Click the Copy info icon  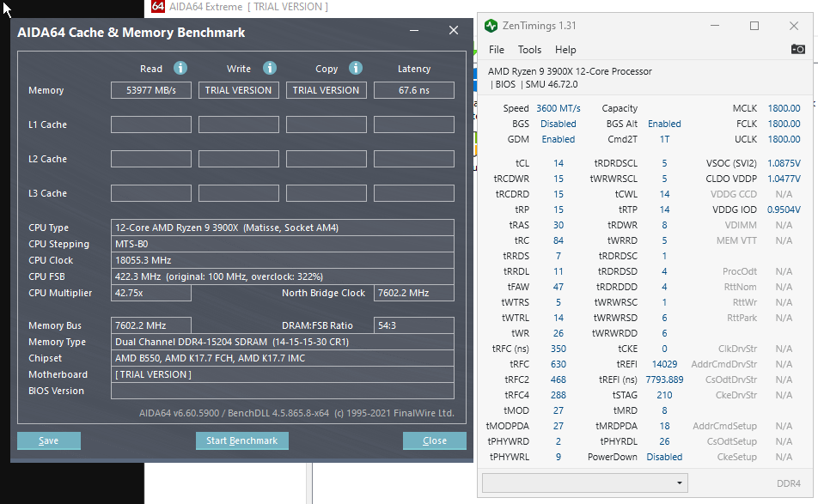coord(356,69)
